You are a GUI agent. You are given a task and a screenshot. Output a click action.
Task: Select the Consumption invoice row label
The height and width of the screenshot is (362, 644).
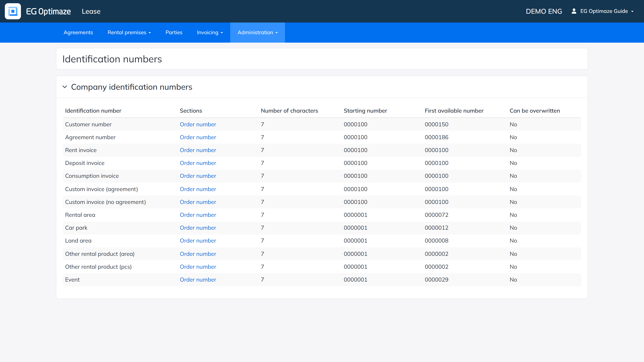[92, 176]
